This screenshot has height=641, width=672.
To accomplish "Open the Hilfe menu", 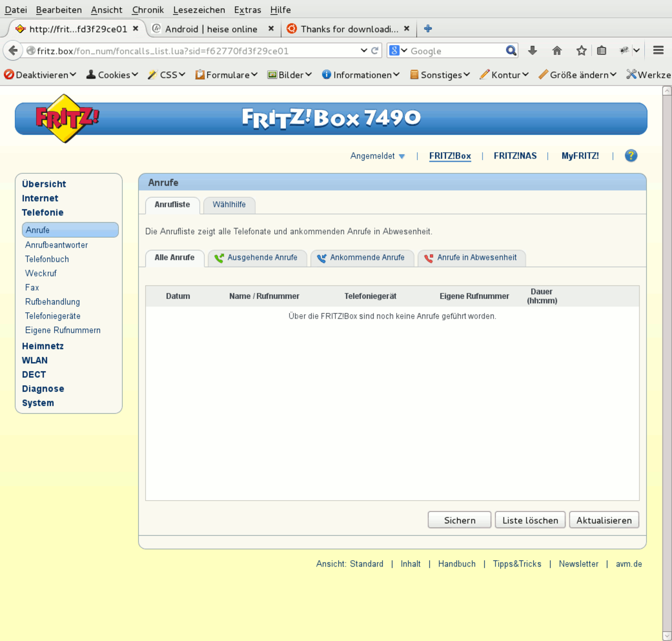I will tap(280, 9).
